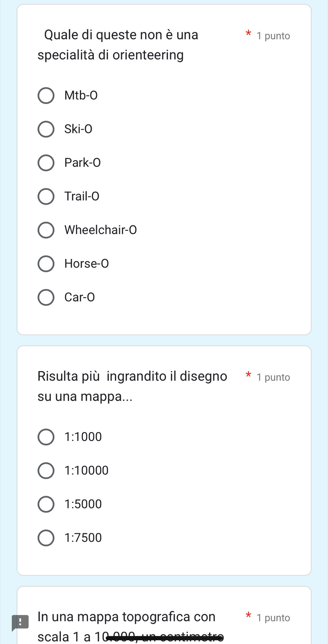This screenshot has width=328, height=644.
Task: Select Trail-O as the answer
Action: click(46, 197)
